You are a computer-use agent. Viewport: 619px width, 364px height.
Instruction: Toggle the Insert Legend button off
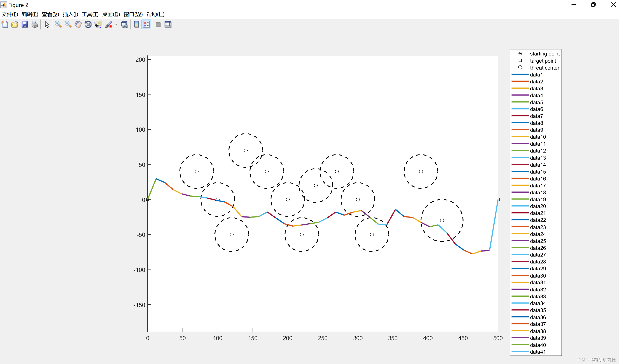146,24
